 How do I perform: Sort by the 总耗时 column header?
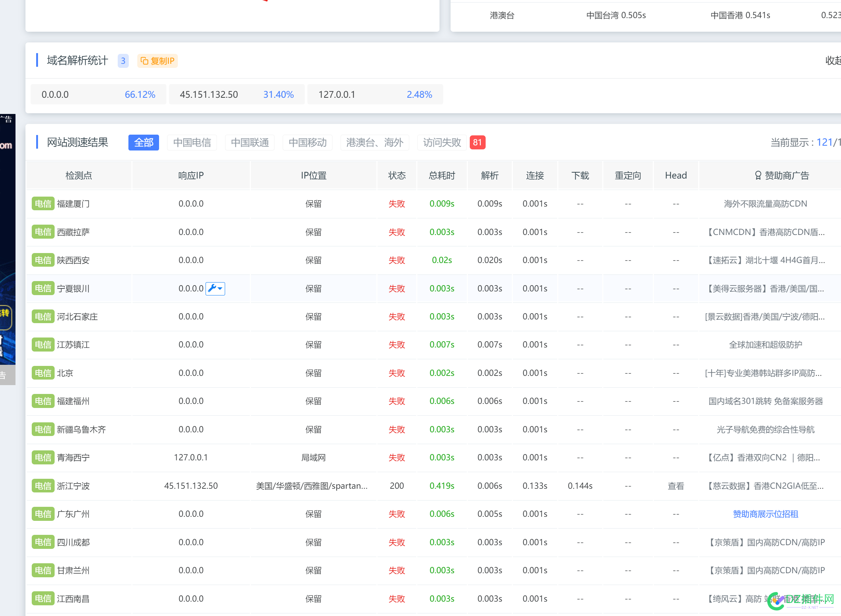pyautogui.click(x=442, y=176)
